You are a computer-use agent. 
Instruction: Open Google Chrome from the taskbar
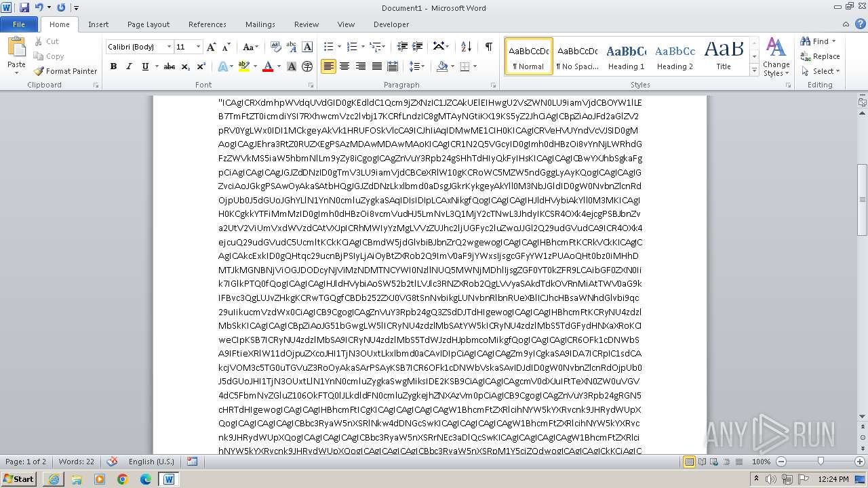[x=123, y=479]
